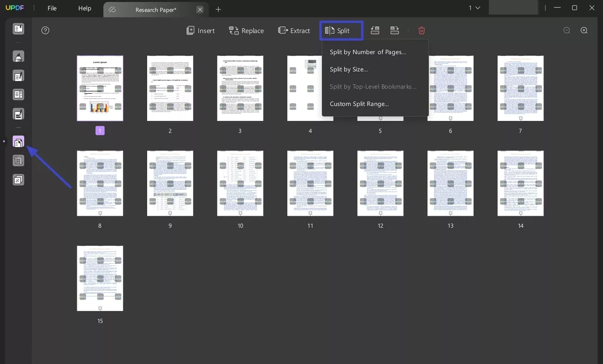Choose Split by Number of Pages
Screen dimensions: 603x364
[368, 52]
